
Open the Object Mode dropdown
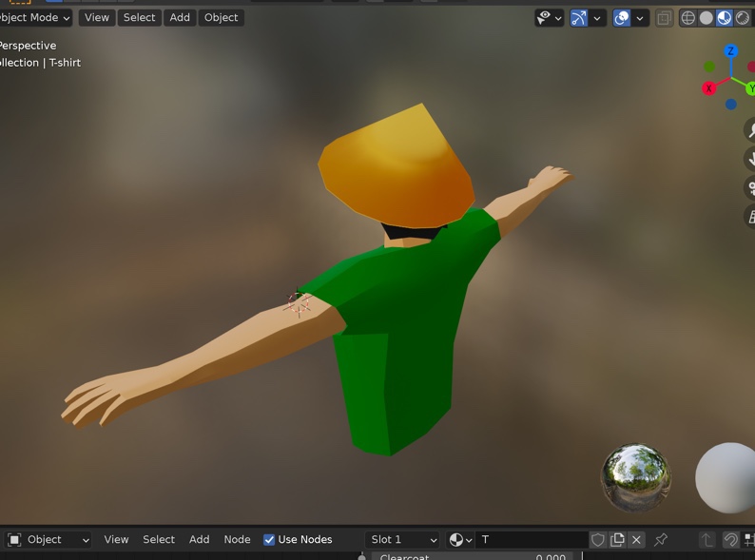coord(35,18)
